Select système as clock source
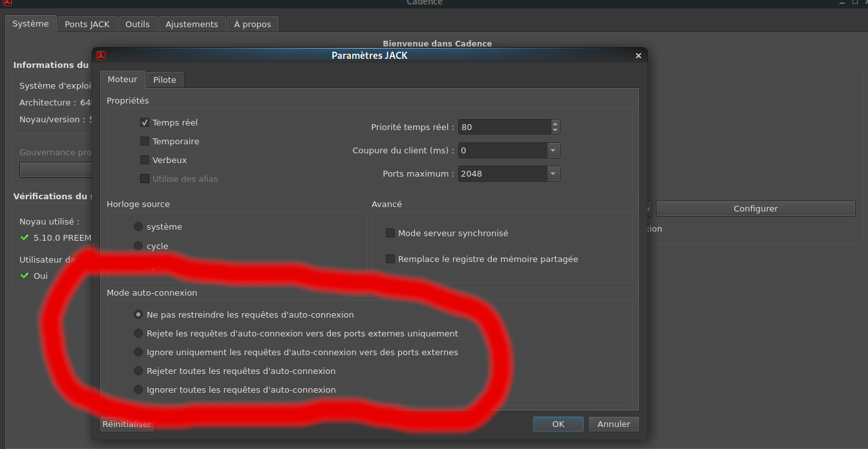 pyautogui.click(x=138, y=226)
